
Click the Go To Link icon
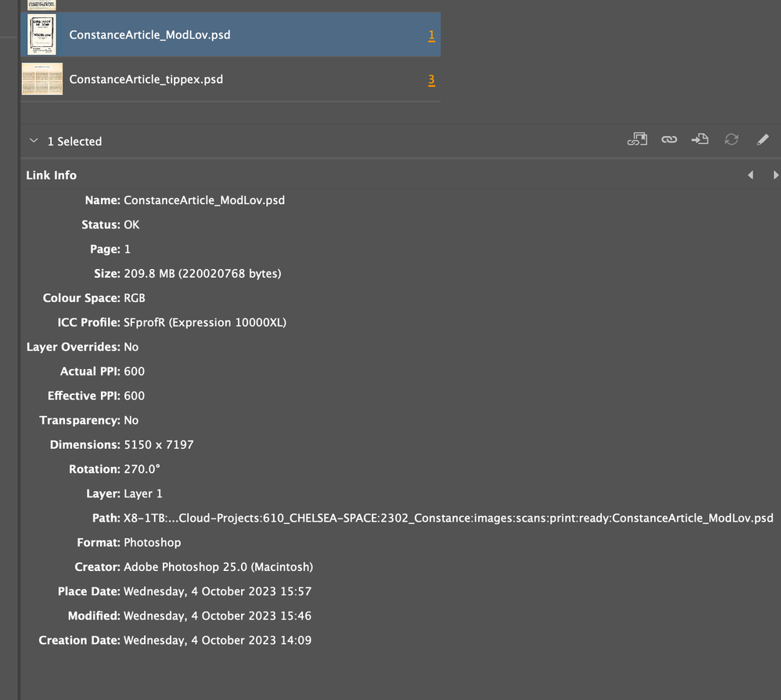pyautogui.click(x=700, y=140)
